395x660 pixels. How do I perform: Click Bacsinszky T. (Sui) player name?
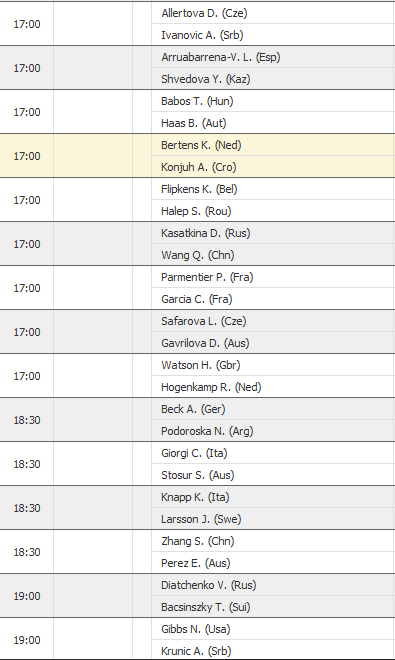click(x=206, y=607)
